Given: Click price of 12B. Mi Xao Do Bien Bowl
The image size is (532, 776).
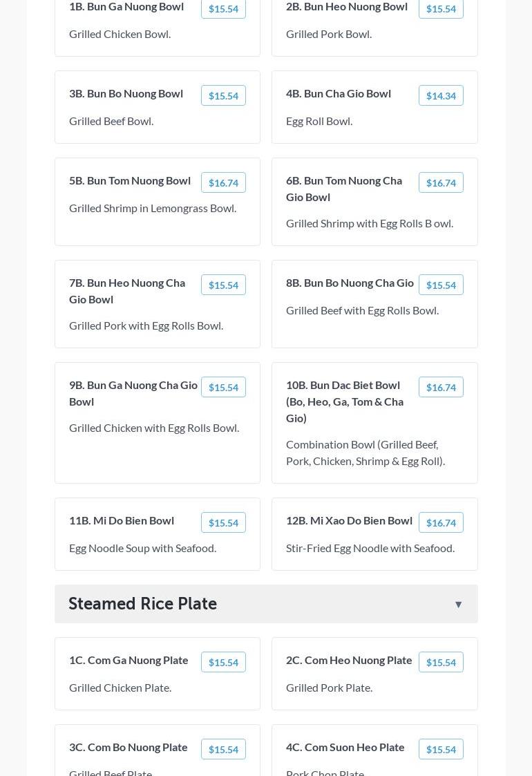Looking at the screenshot, I should [441, 522].
